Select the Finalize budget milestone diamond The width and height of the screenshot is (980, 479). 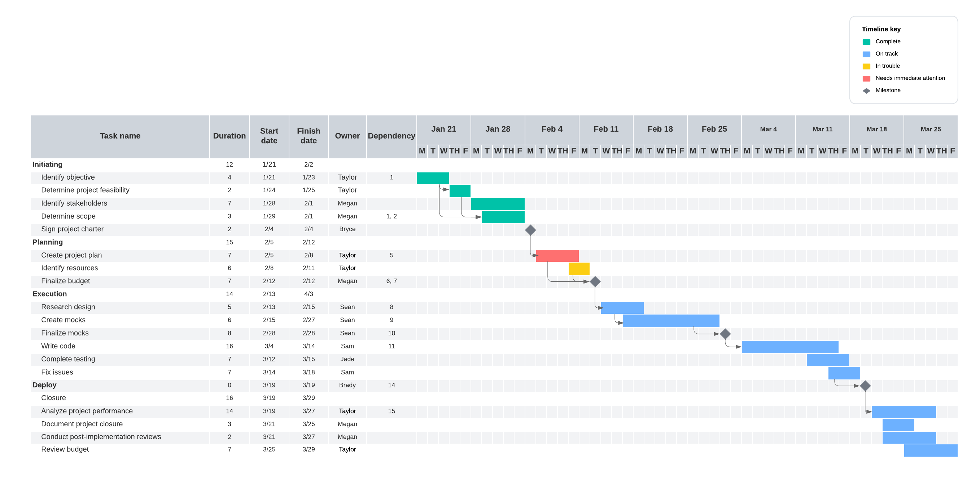[595, 281]
